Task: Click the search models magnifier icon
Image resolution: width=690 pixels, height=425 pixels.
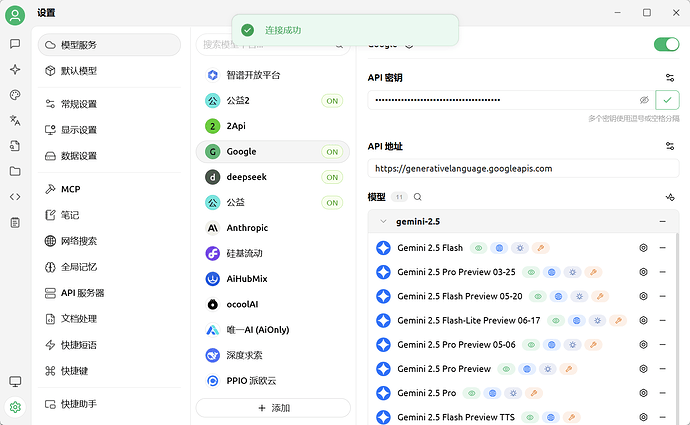Action: [418, 197]
